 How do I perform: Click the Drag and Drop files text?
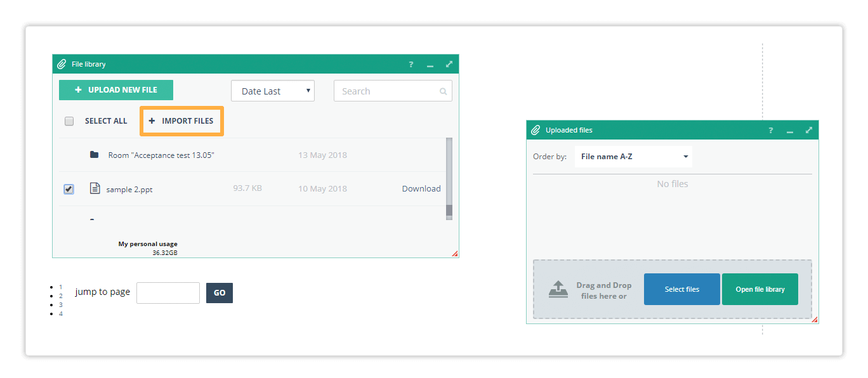[x=604, y=290]
